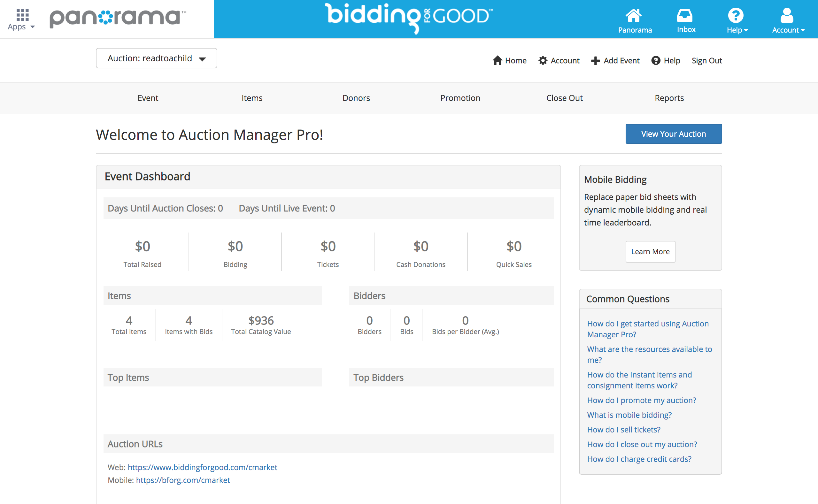This screenshot has width=818, height=504.
Task: Click the Cash Donations amount
Action: pos(421,246)
